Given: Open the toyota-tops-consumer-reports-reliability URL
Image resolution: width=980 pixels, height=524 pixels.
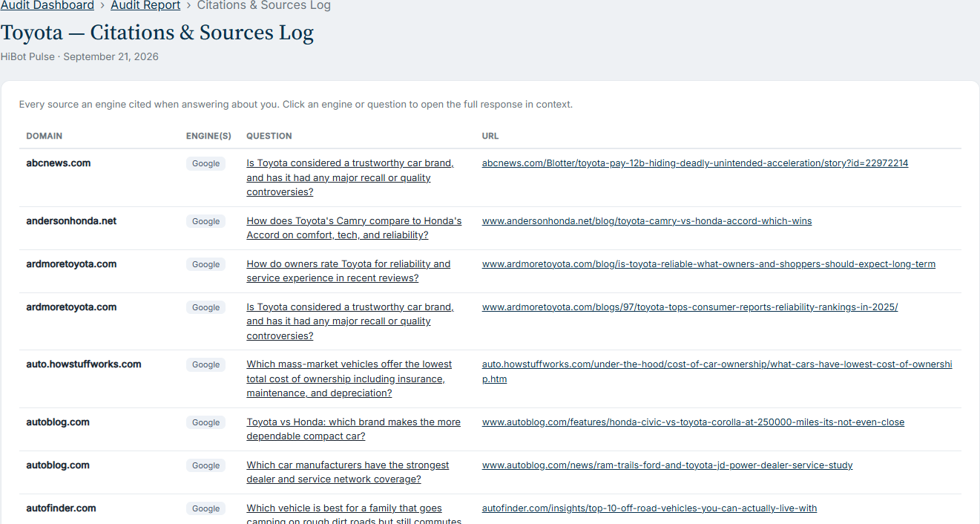Looking at the screenshot, I should point(690,307).
